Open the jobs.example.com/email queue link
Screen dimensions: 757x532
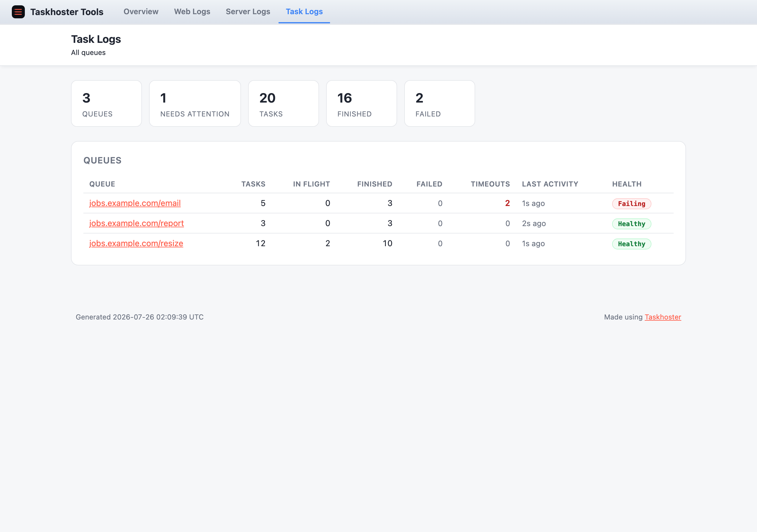point(135,203)
